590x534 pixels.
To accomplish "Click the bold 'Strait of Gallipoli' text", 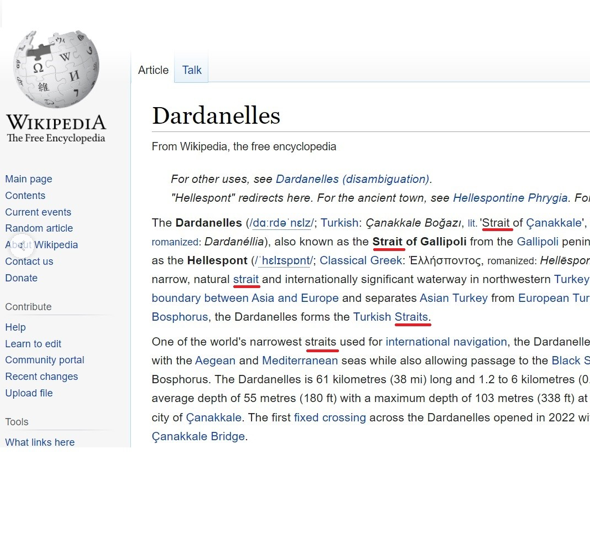I will point(419,242).
